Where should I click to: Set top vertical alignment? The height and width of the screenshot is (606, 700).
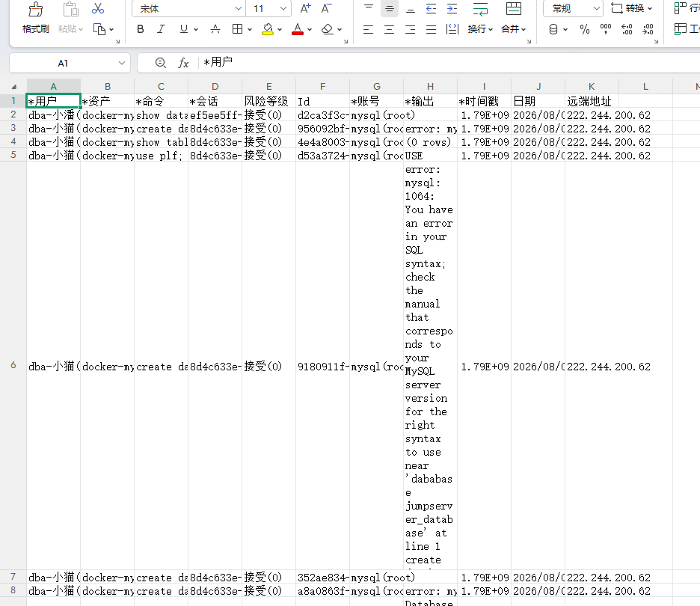tap(368, 8)
